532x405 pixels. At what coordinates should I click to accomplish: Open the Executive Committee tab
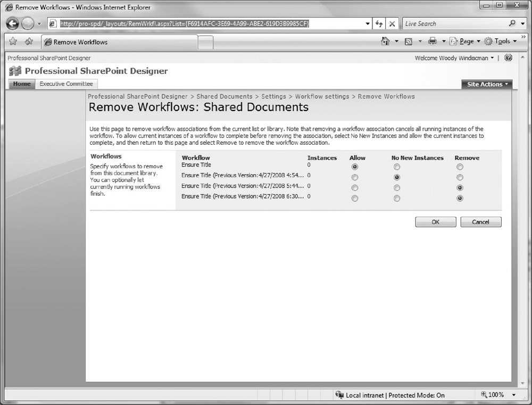66,84
